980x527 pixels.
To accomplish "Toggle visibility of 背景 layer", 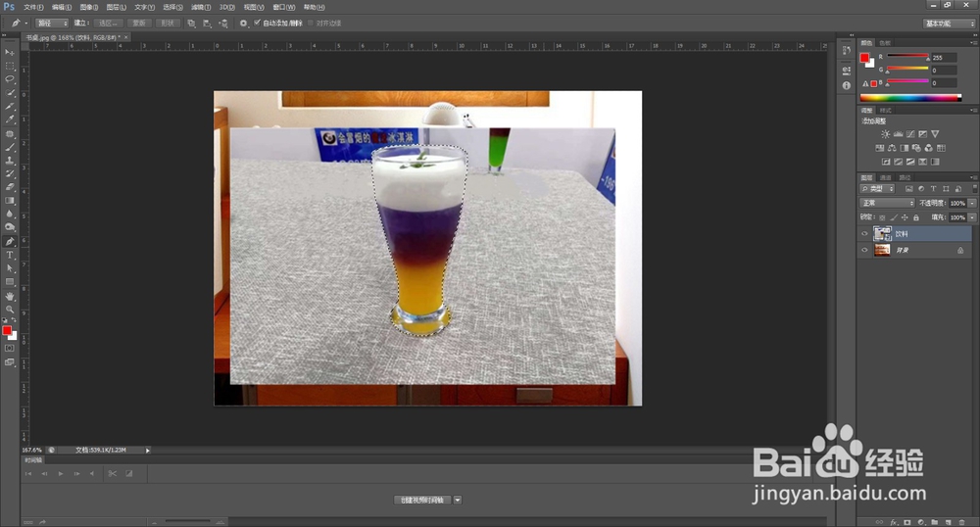I will tap(864, 250).
